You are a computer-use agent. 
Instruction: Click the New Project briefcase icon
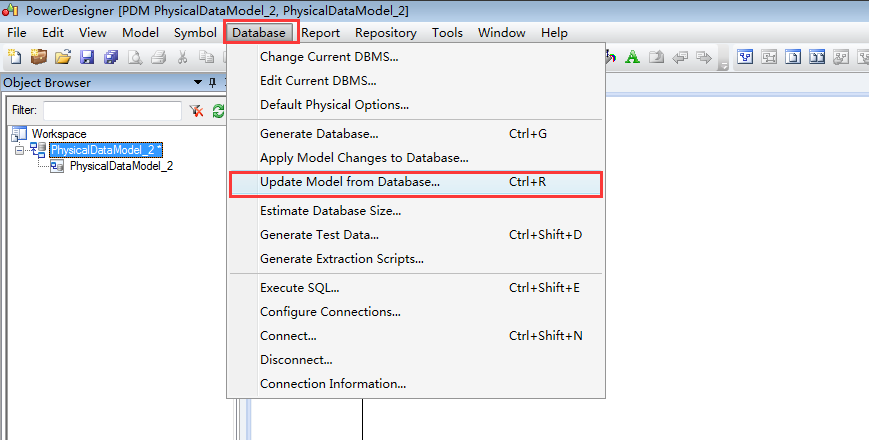click(39, 57)
